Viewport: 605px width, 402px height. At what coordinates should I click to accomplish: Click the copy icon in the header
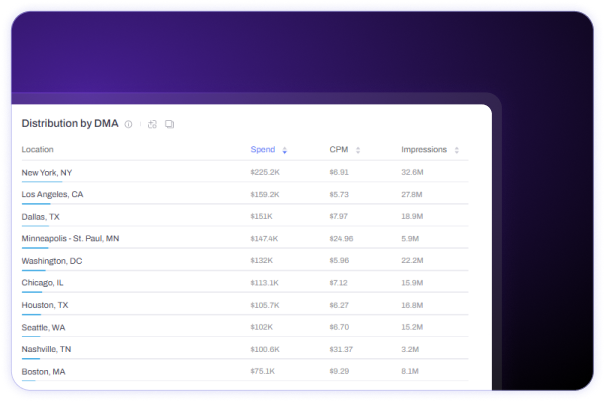[169, 124]
